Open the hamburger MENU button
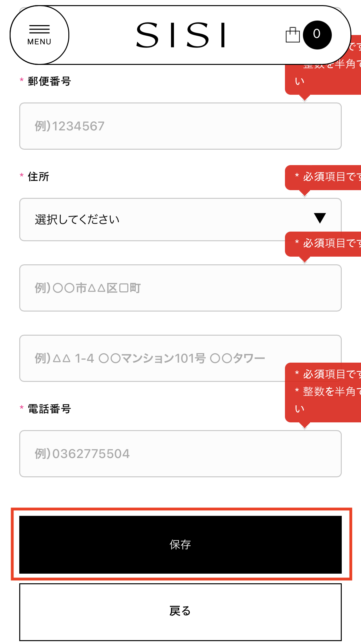361x644 pixels. coord(39,35)
